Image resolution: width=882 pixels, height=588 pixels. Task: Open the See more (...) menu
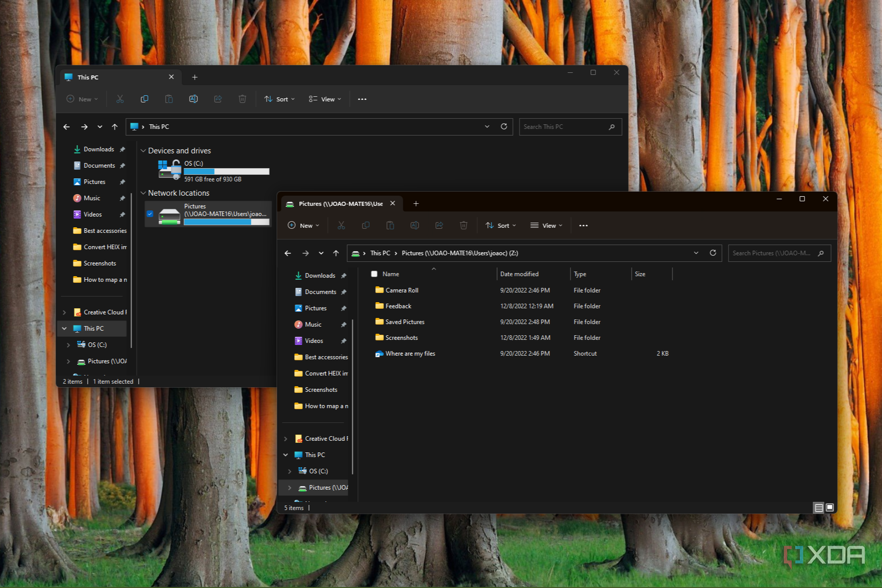[x=583, y=225]
